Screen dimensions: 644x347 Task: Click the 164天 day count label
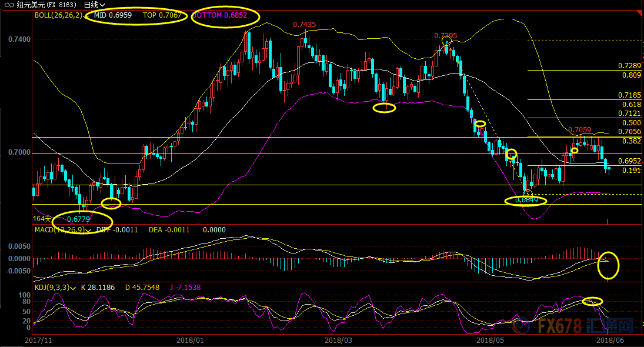coord(40,219)
